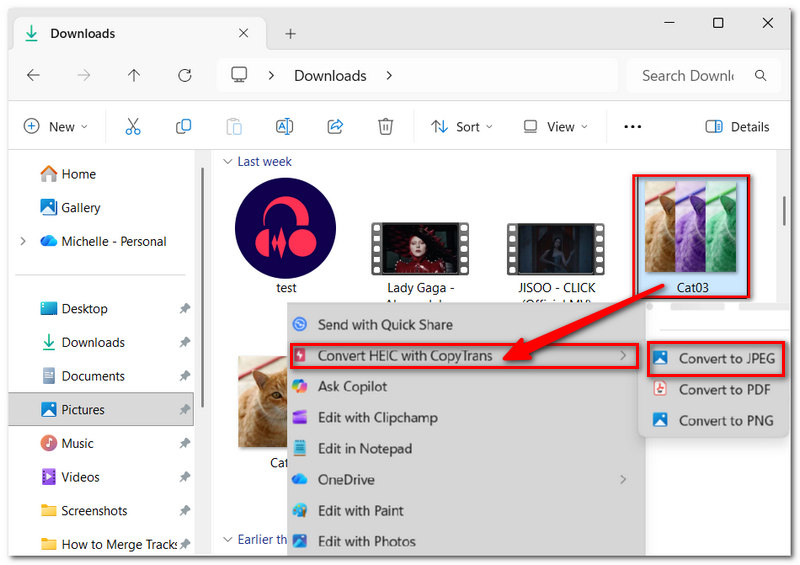Refresh the Downloads folder view

185,76
